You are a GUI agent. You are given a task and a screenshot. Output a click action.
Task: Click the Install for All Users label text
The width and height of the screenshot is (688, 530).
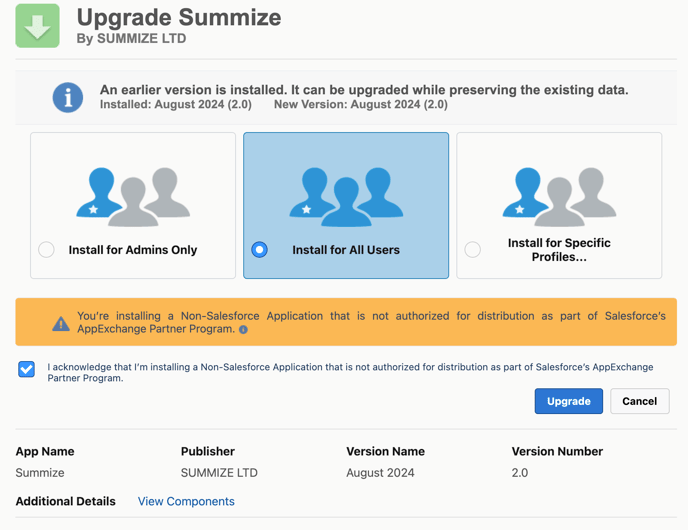pos(346,250)
